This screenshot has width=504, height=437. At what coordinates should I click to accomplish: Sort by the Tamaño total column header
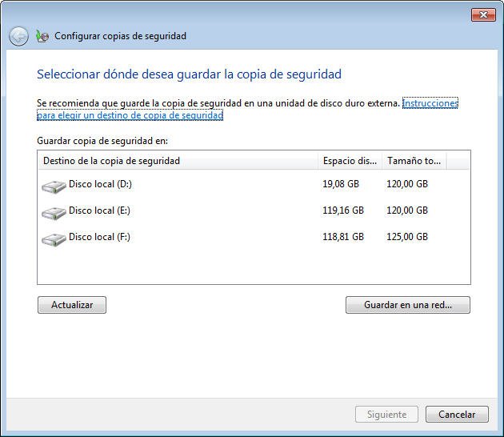[x=414, y=161]
